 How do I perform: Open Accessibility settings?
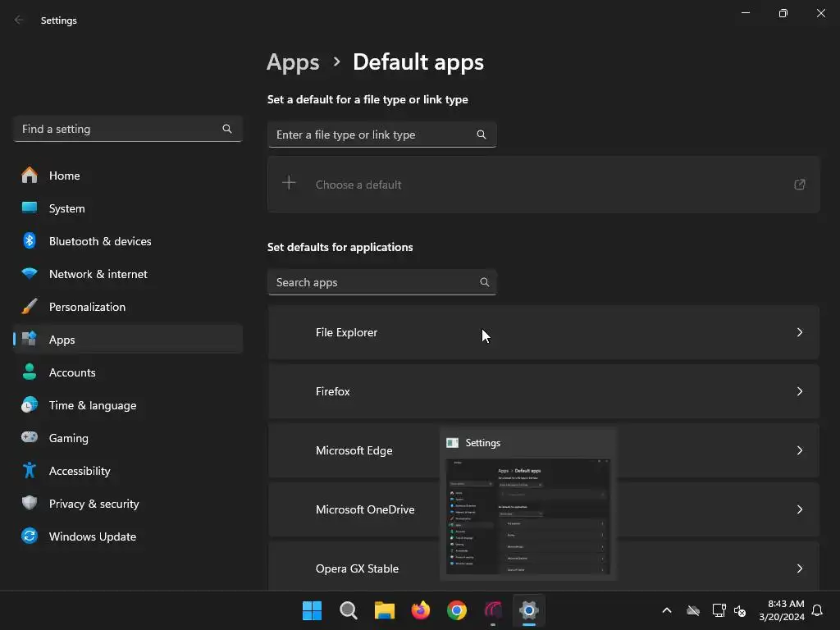(x=127, y=471)
